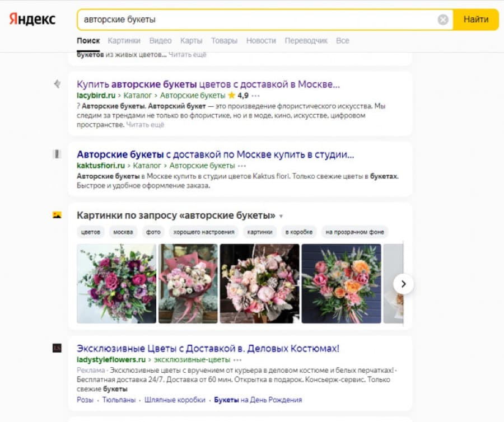Select the Поиск tab

(x=88, y=41)
